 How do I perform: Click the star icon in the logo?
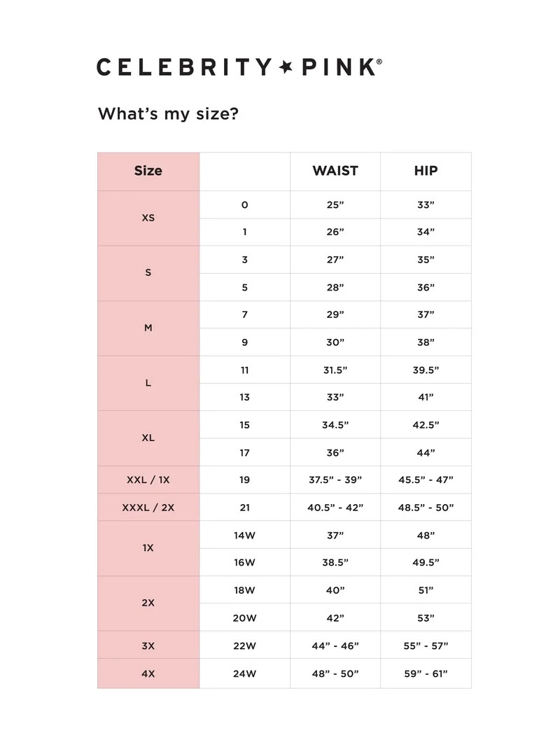click(286, 67)
